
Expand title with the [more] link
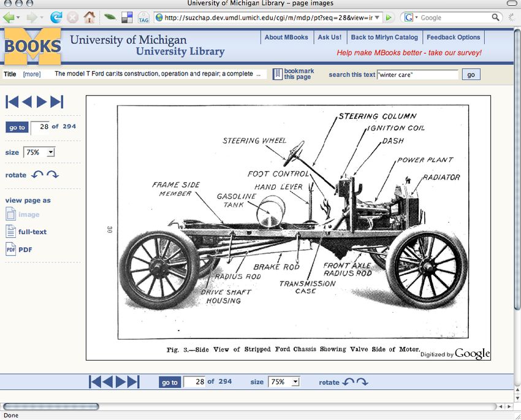[32, 74]
